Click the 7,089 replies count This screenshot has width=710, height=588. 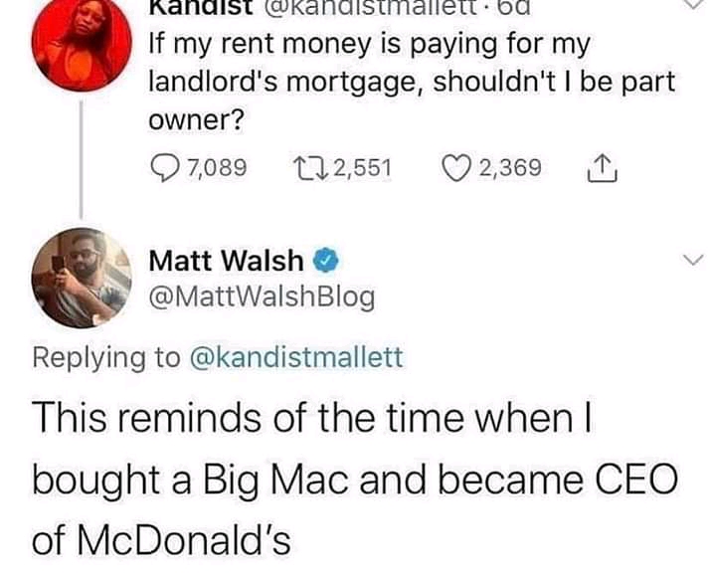(x=218, y=167)
